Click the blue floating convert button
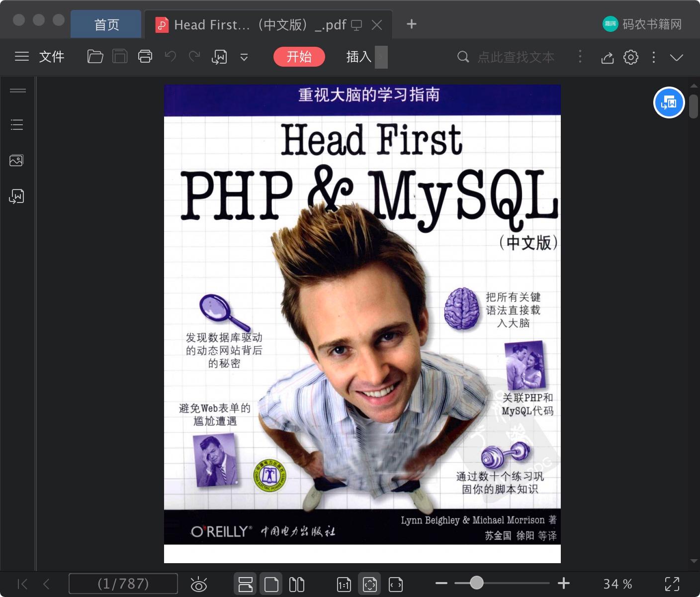Screen dimensions: 700x597 pos(669,103)
